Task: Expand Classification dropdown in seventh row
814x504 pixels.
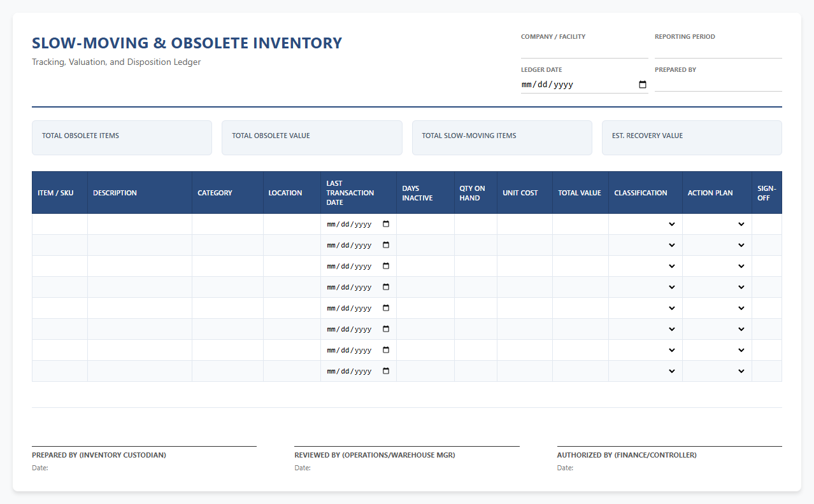Action: point(645,350)
